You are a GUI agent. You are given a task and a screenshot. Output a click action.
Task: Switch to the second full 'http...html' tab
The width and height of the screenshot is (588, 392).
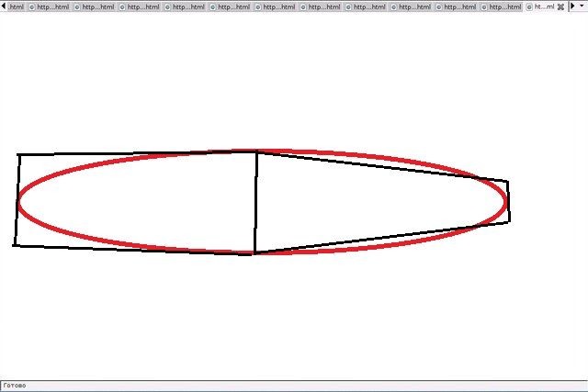pos(97,6)
